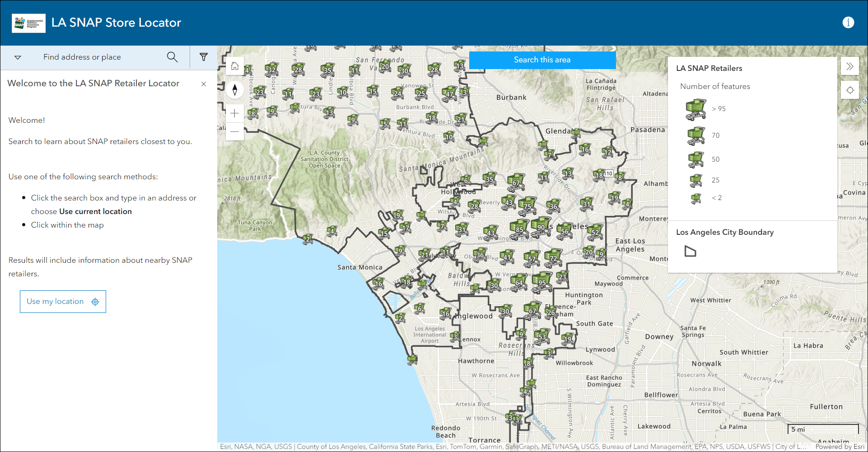The height and width of the screenshot is (452, 868).
Task: Open the filter funnel icon
Action: point(204,57)
